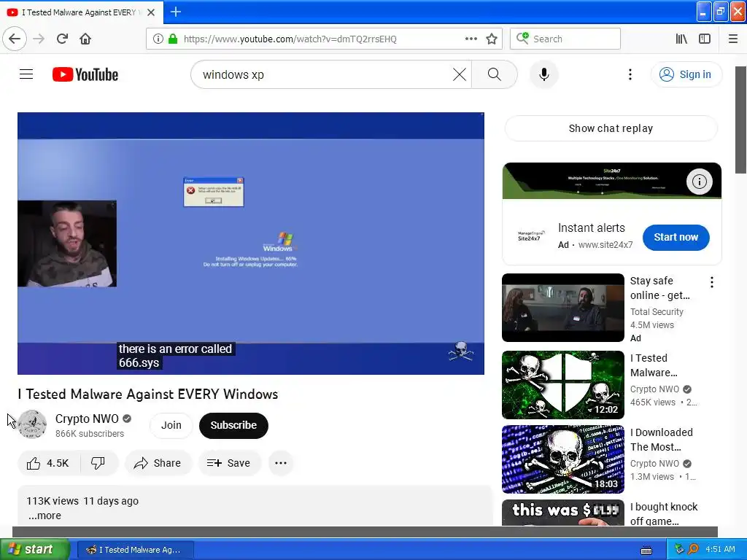Expand description with ...more
This screenshot has width=747, height=560.
[x=44, y=516]
